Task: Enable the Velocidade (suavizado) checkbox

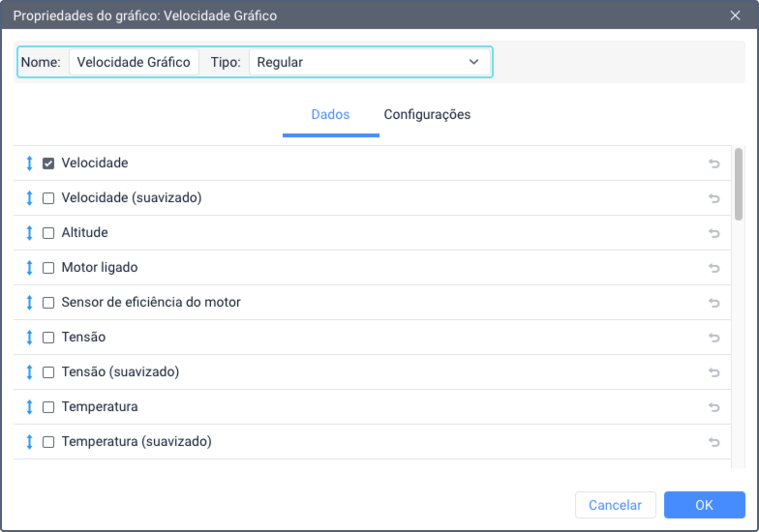Action: (x=48, y=198)
